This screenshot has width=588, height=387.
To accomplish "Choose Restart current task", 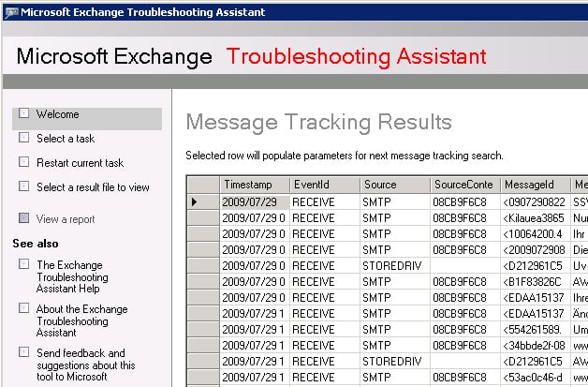I will pos(81,163).
